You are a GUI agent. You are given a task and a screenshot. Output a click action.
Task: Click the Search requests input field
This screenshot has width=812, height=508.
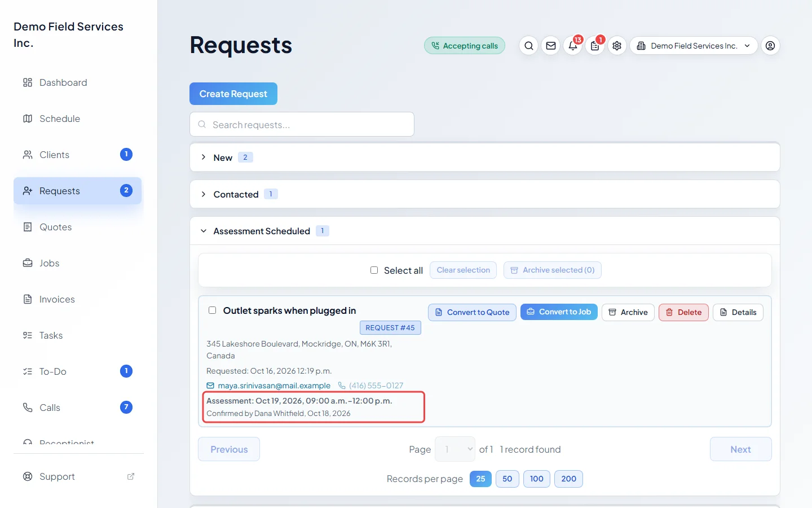[x=302, y=124]
